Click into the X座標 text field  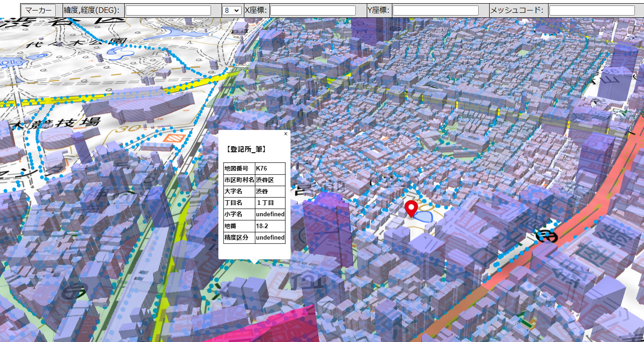pos(312,10)
